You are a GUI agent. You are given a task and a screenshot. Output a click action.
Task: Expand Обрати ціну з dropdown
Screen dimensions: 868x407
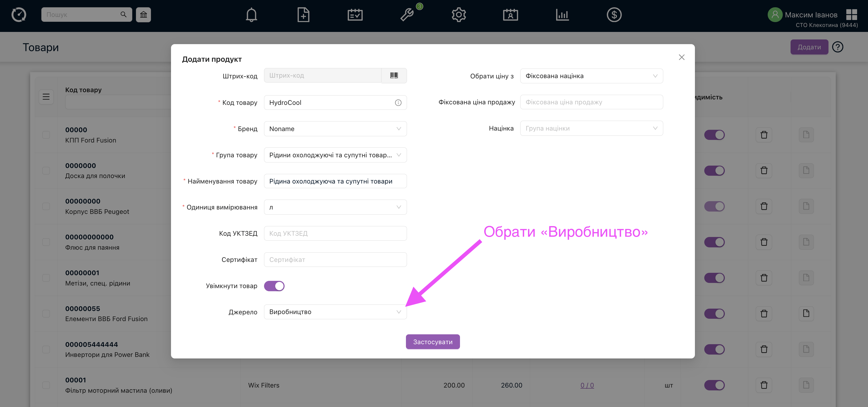(x=591, y=76)
